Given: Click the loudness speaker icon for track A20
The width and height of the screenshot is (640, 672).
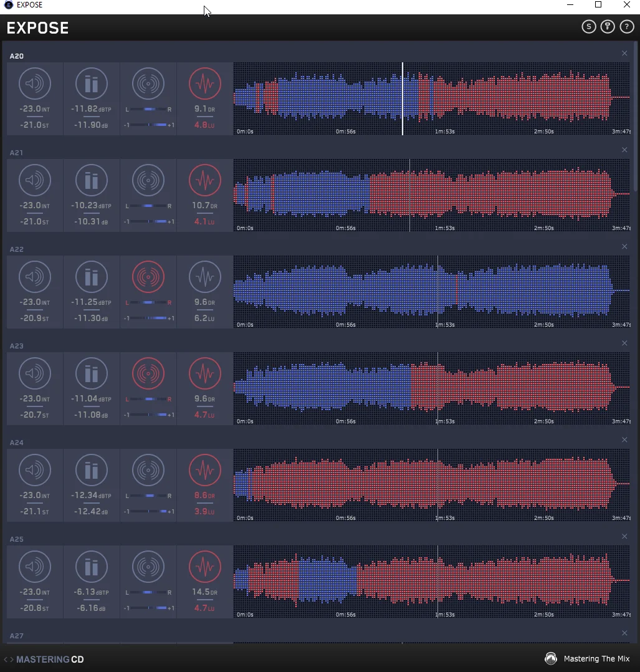Looking at the screenshot, I should point(35,84).
